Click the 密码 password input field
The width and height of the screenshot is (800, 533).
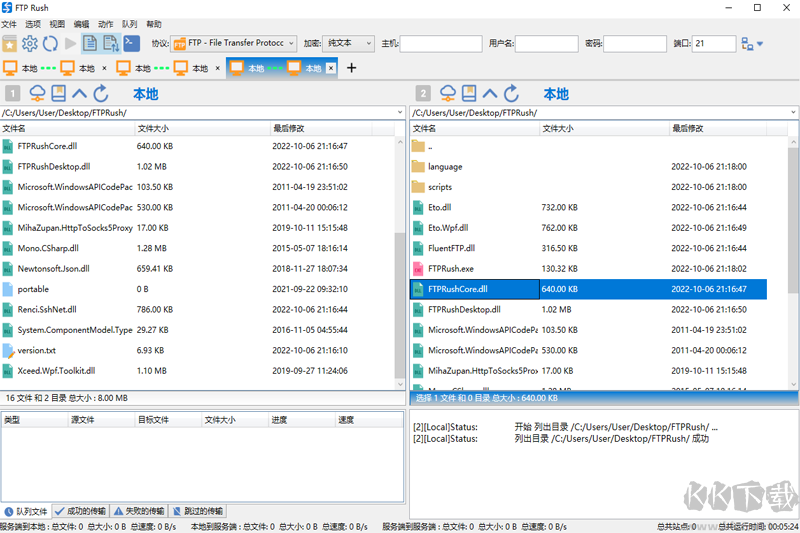[x=635, y=43]
